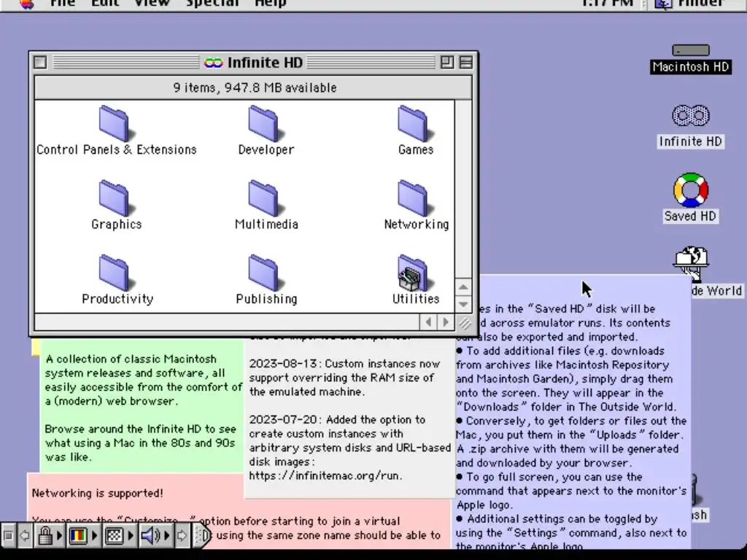Click the Control Strip monitor color depth module
747x560 pixels.
(x=77, y=536)
